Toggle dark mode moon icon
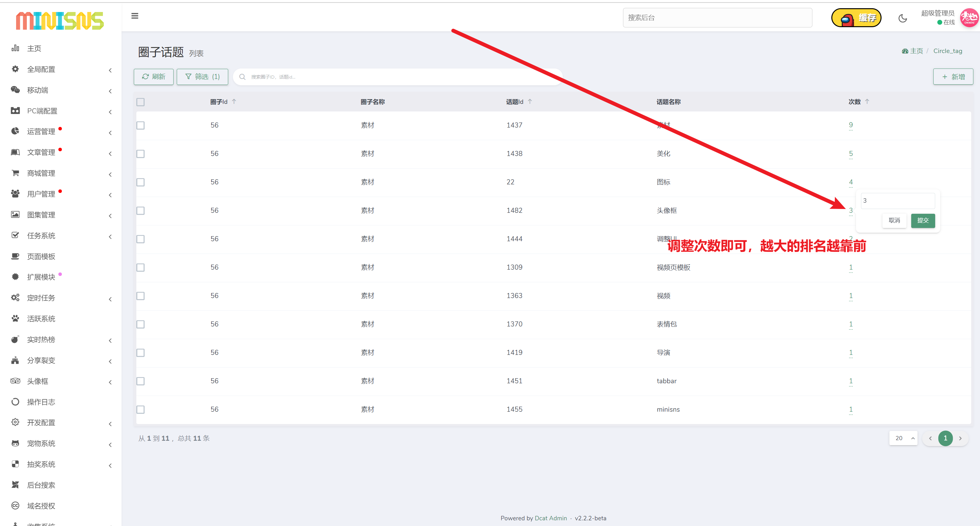 pos(902,18)
